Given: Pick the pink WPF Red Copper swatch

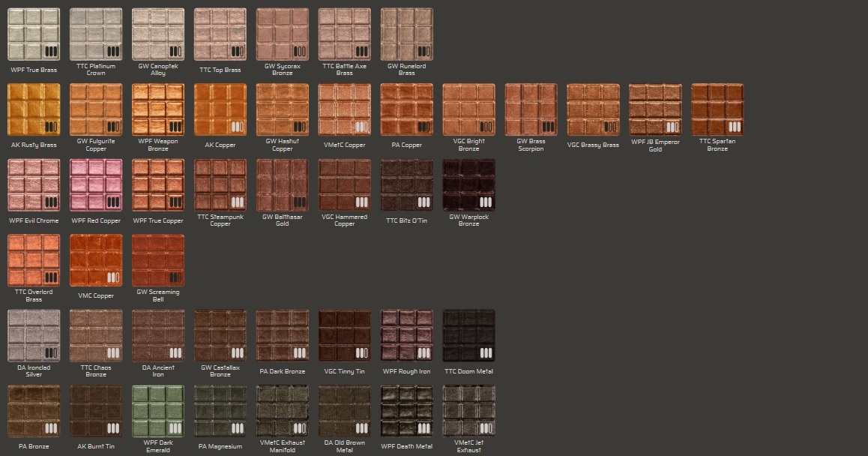Looking at the screenshot, I should [96, 185].
